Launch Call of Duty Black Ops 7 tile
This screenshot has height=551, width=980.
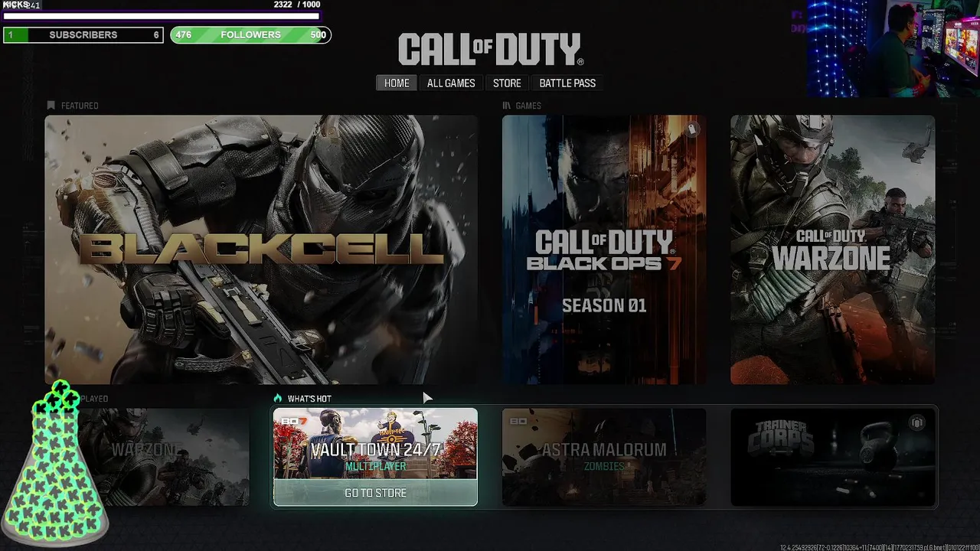click(x=604, y=249)
